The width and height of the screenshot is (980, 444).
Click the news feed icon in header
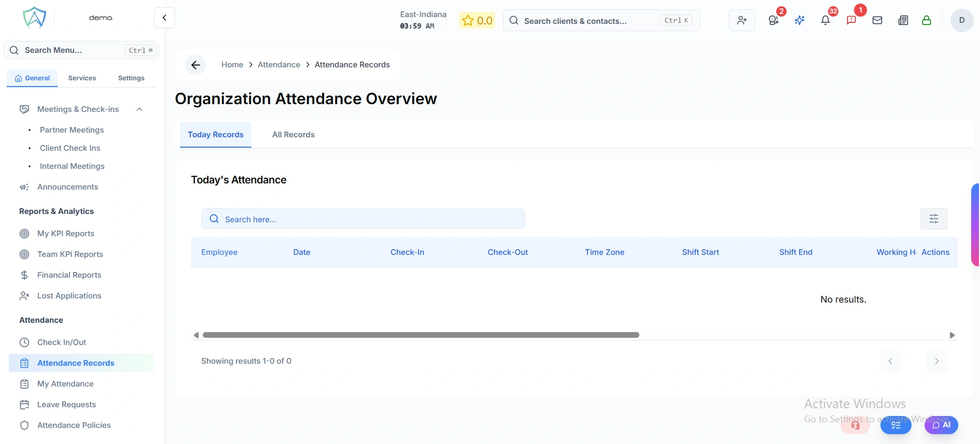click(903, 20)
